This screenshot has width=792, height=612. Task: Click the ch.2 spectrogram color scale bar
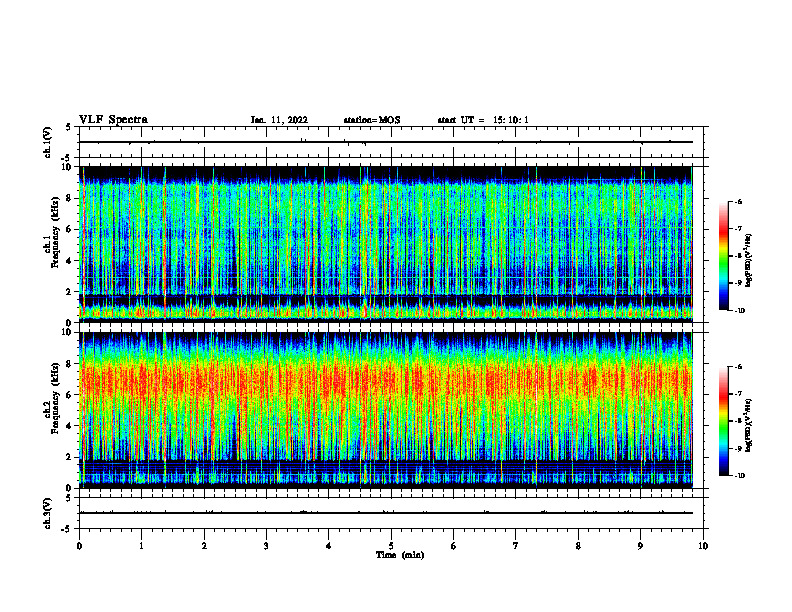pos(723,421)
